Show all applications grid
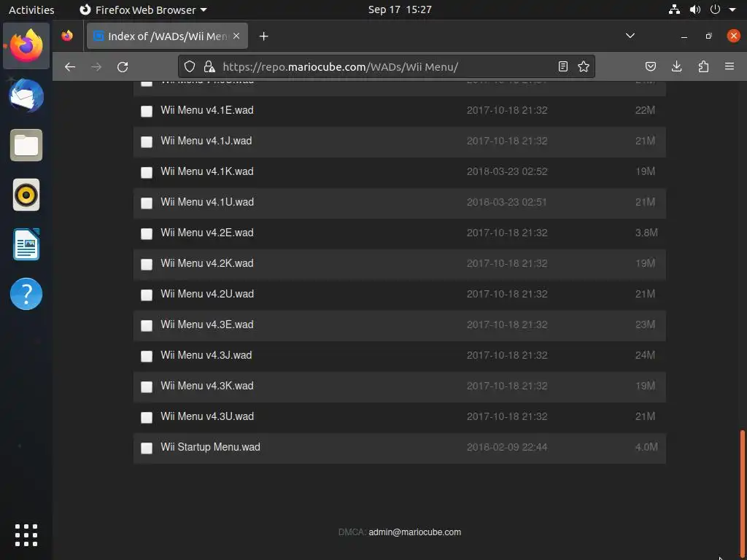Screen dimensions: 747x560 (x=26, y=535)
